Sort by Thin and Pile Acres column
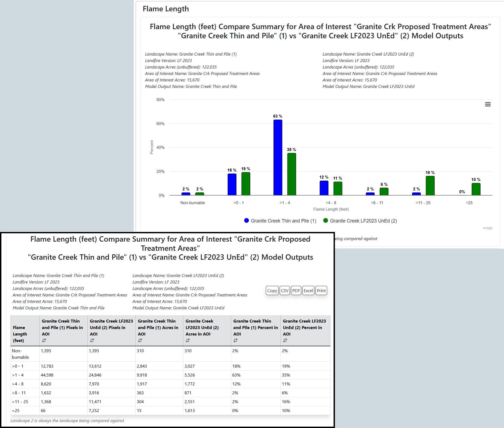Viewport: 504px width, 428px height. coord(140,340)
